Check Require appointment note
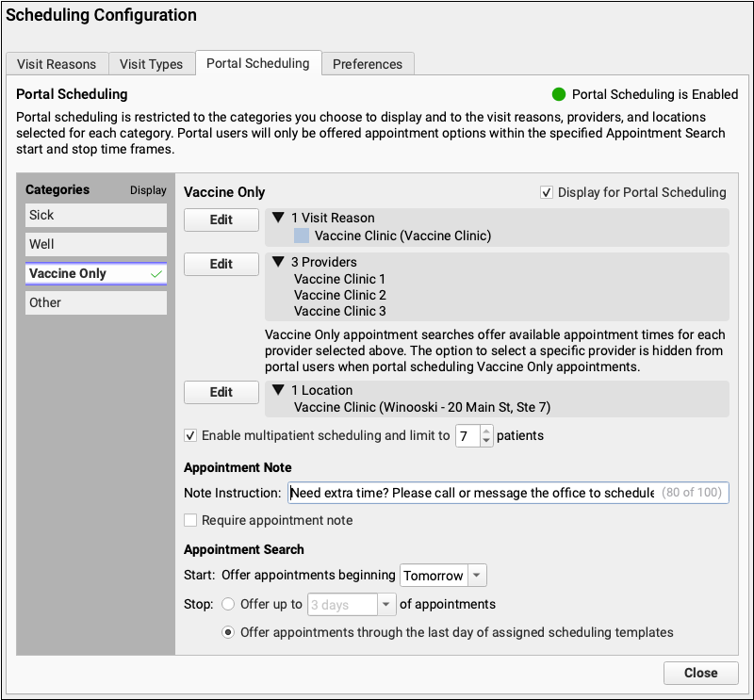Image resolution: width=754 pixels, height=700 pixels. [190, 520]
